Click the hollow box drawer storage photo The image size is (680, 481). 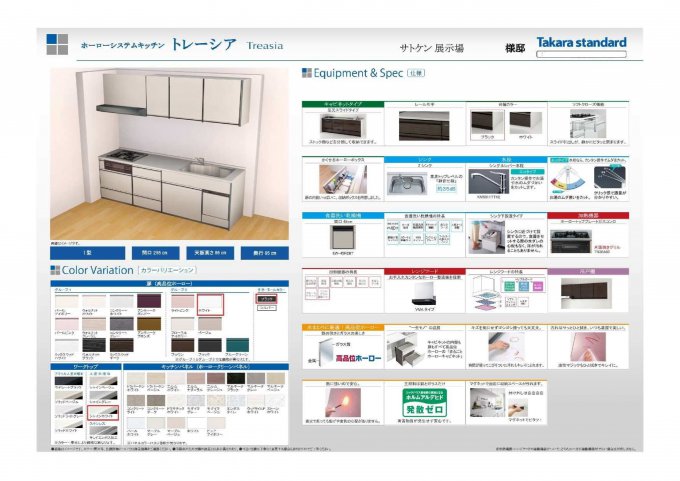point(343,179)
